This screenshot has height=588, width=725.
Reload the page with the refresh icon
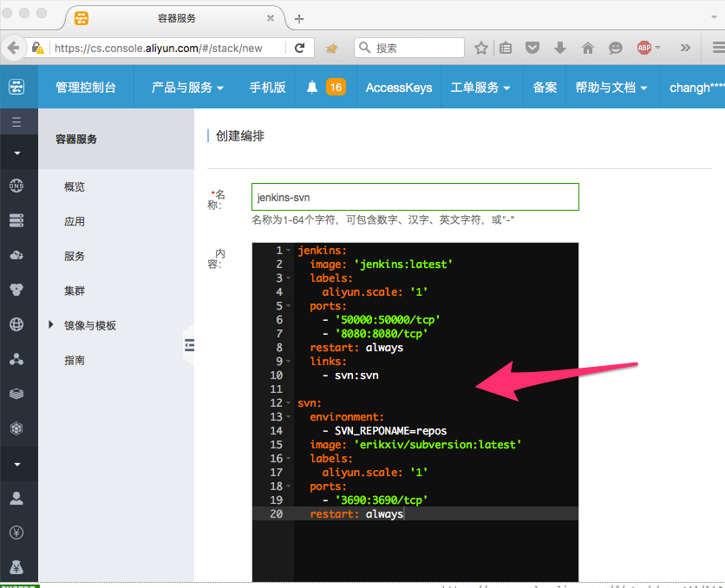(x=299, y=48)
